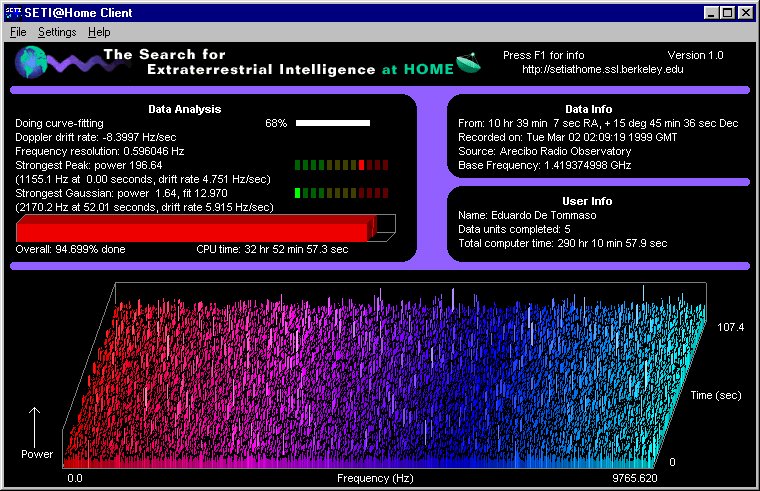760x491 pixels.
Task: Click the satellite dish icon
Action: [x=468, y=63]
